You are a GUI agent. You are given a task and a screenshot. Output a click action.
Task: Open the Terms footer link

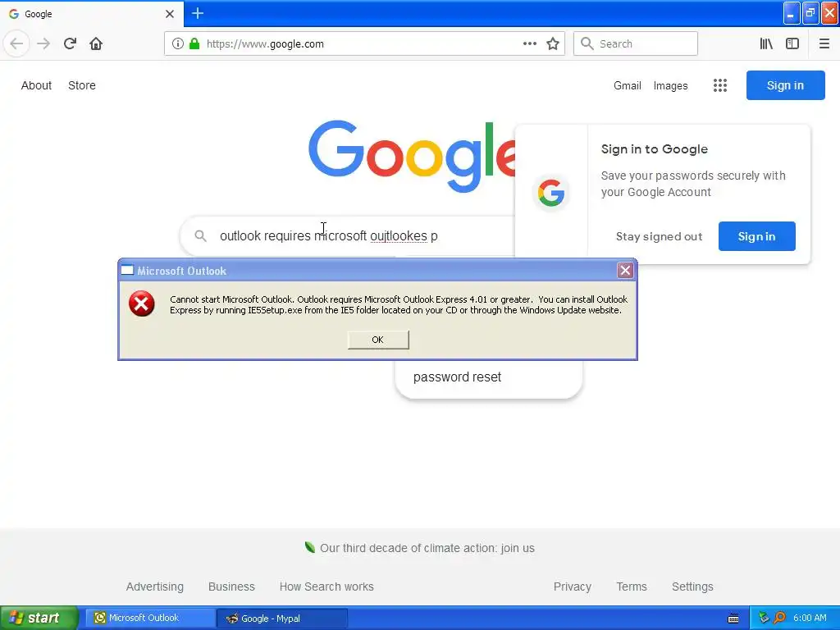(632, 587)
